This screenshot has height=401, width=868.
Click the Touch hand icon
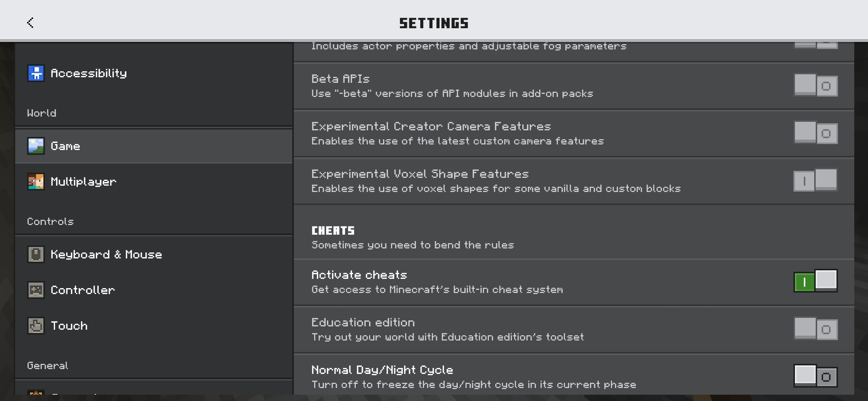[36, 326]
